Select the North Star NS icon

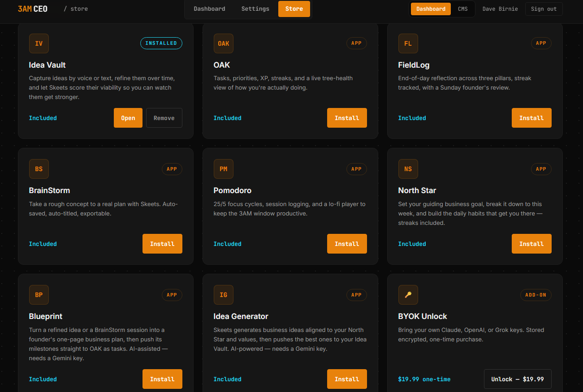[x=408, y=169]
